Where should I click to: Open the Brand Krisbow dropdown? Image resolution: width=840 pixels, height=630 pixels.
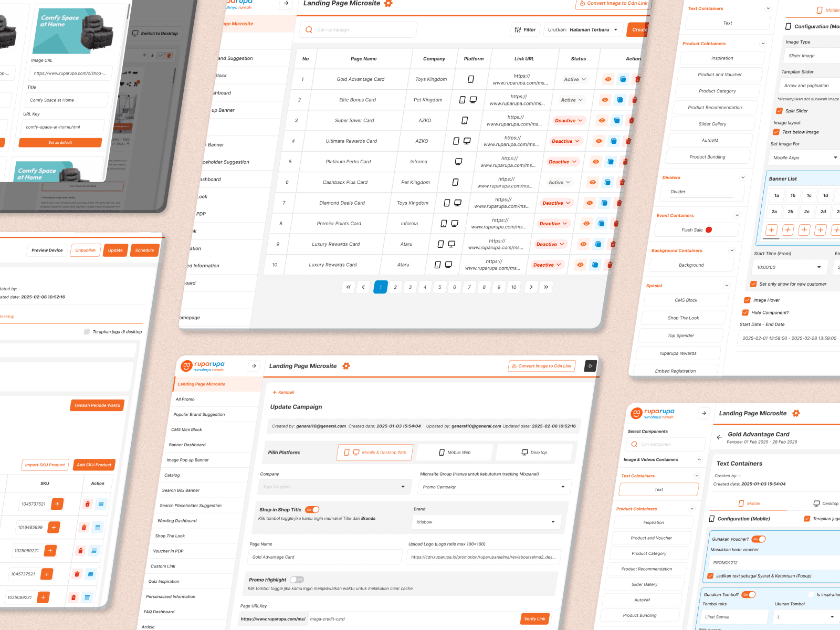point(486,522)
